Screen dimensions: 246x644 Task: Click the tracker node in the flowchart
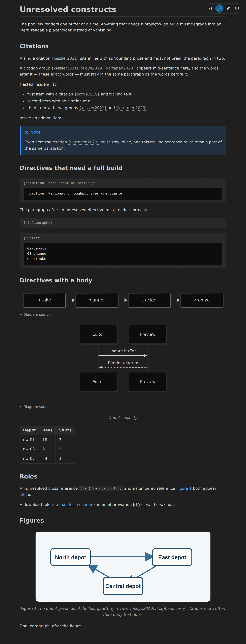(149, 300)
